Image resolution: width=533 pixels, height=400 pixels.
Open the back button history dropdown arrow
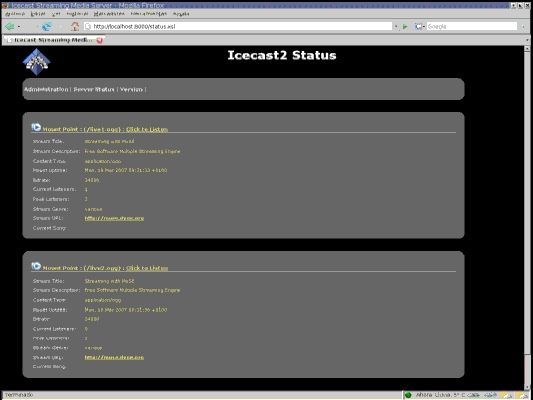(x=19, y=26)
